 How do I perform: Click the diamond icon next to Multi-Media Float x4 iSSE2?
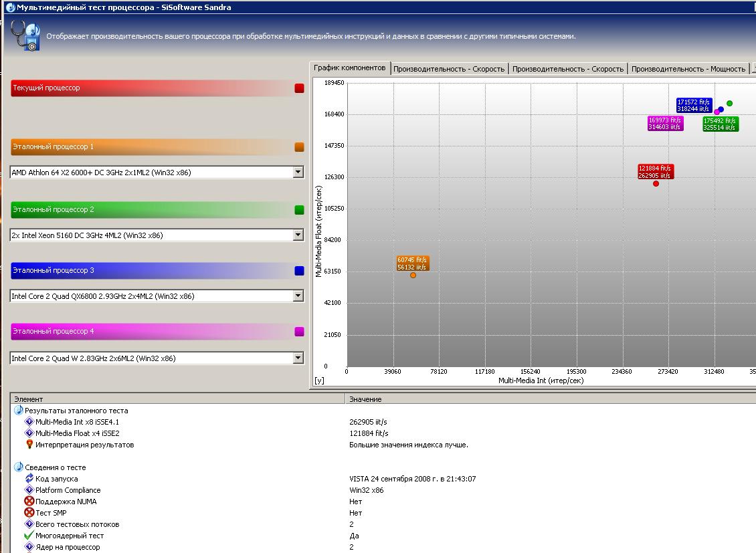(29, 433)
